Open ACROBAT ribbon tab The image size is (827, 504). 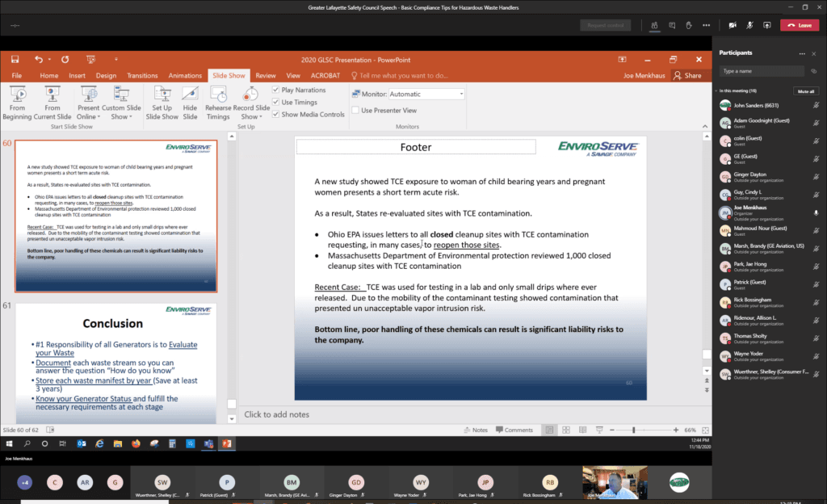click(325, 75)
